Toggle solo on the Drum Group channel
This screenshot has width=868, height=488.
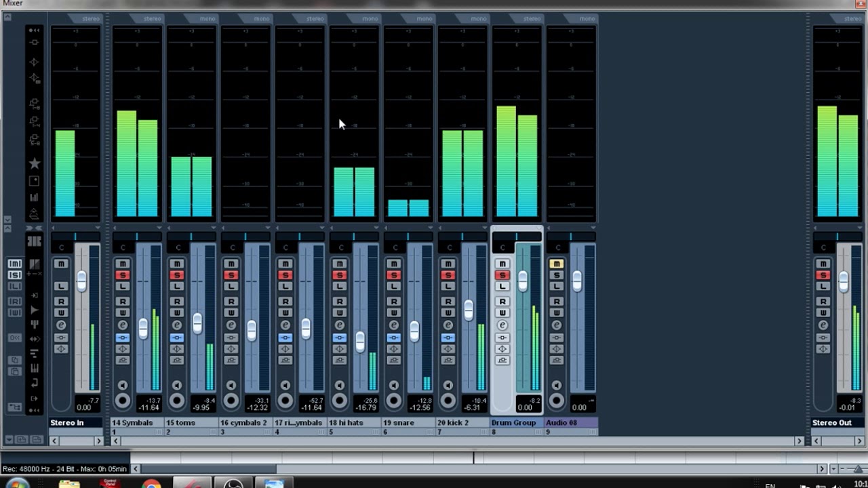click(502, 275)
